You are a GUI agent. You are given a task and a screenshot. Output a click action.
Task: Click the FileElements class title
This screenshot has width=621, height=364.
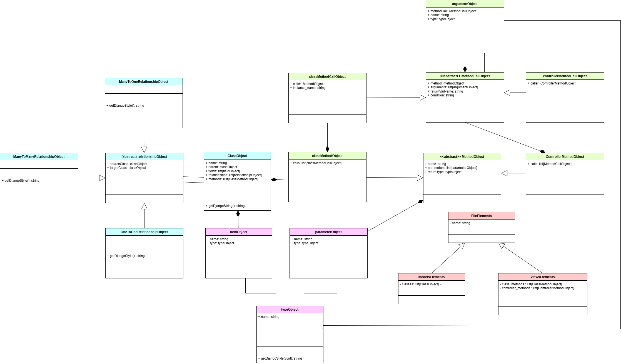pyautogui.click(x=481, y=216)
